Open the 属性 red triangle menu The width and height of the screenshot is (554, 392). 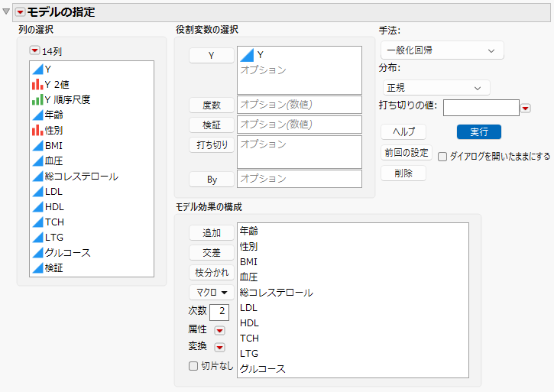pyautogui.click(x=219, y=331)
